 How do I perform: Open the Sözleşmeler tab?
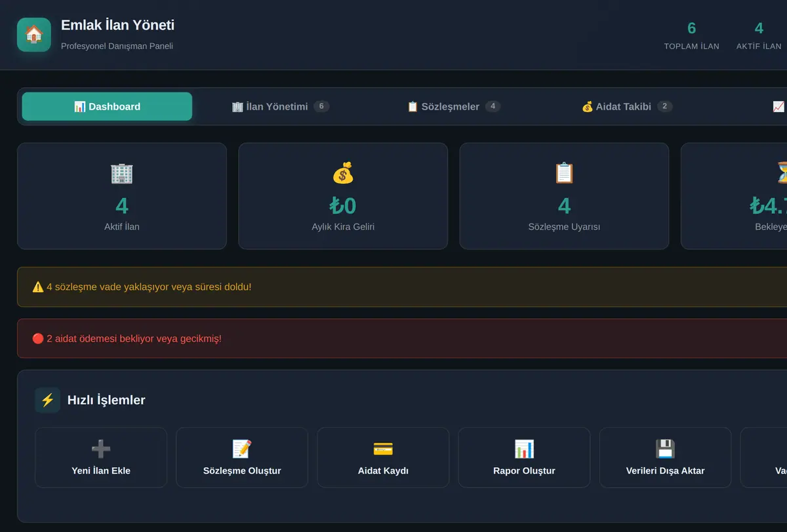tap(454, 106)
